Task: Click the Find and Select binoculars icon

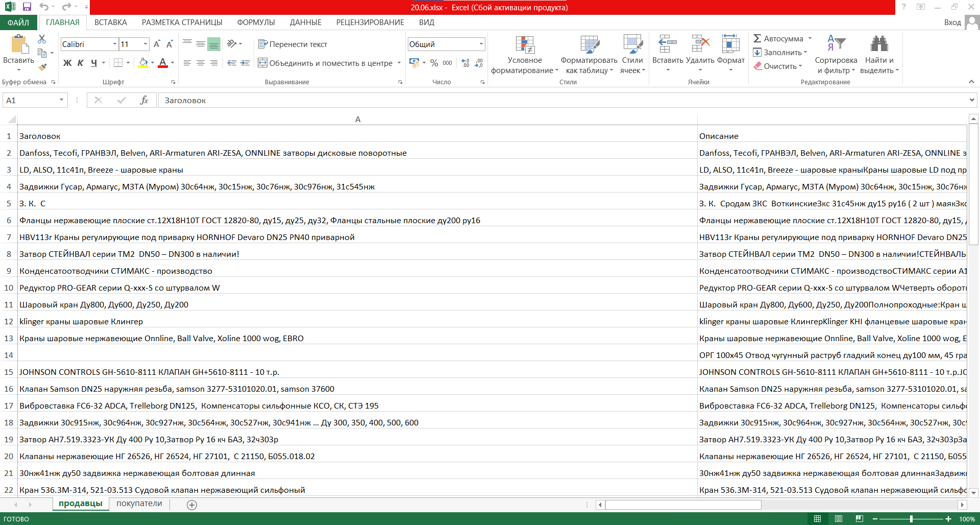Action: pos(879,44)
